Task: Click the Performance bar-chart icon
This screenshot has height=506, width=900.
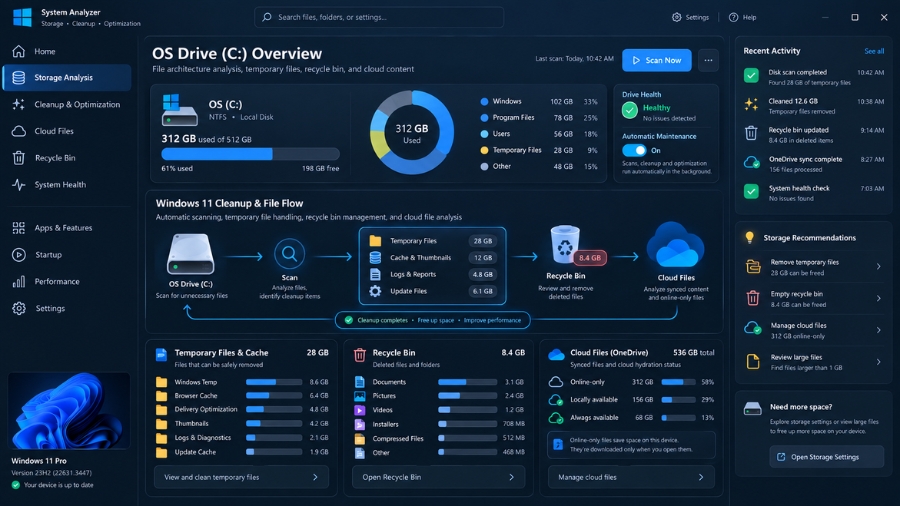Action: pyautogui.click(x=18, y=282)
